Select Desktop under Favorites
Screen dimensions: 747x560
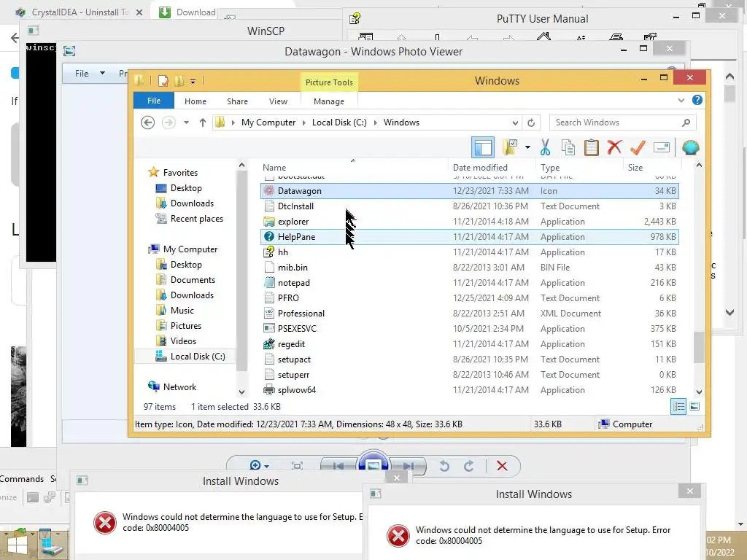pos(186,188)
